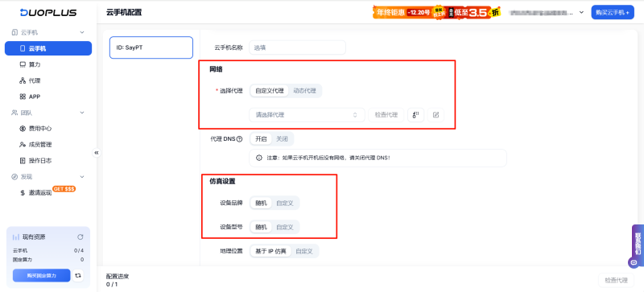644x292 pixels.
Task: Collapse the 团队 sidebar section
Action: [x=82, y=112]
